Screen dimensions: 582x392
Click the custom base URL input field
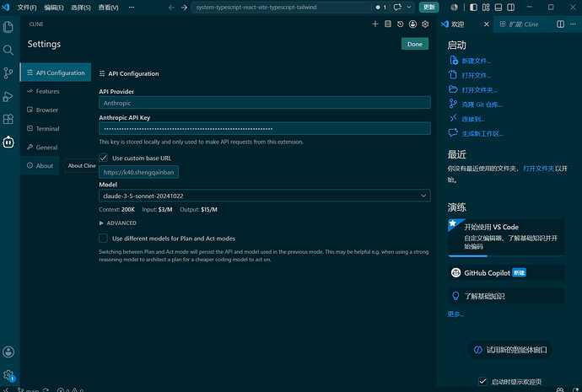138,172
